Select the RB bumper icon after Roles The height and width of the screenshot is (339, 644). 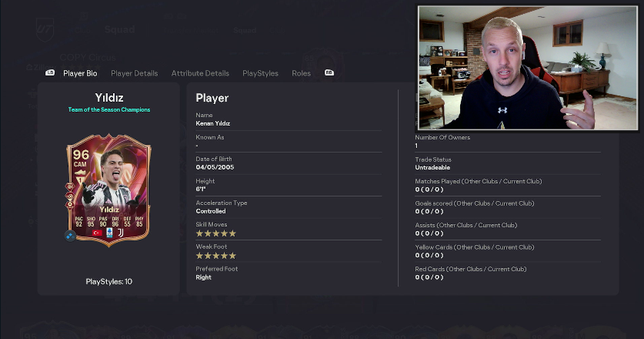pos(329,73)
